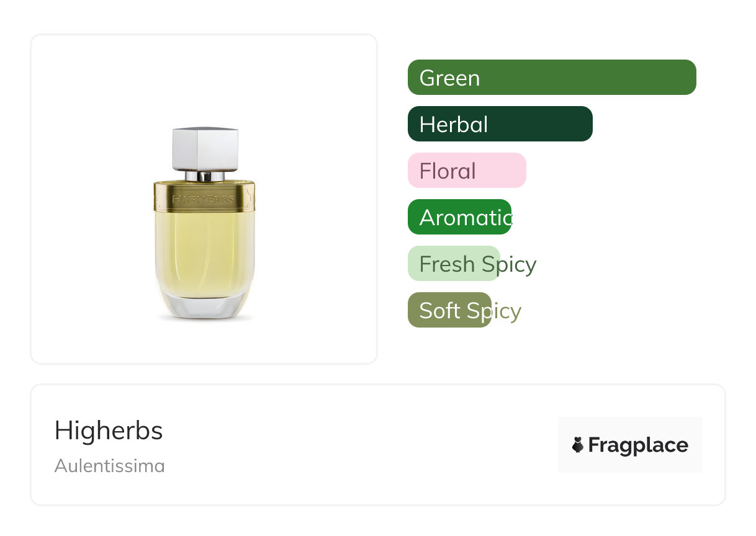756x536 pixels.
Task: Click the 'Floral' accord label text
Action: pos(448,171)
